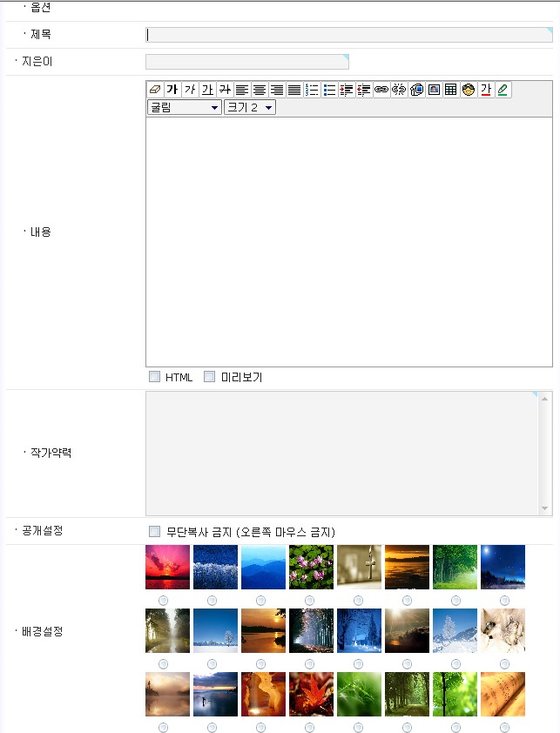The image size is (560, 733).
Task: Click the green dewy grass thumbnail
Action: click(x=360, y=694)
